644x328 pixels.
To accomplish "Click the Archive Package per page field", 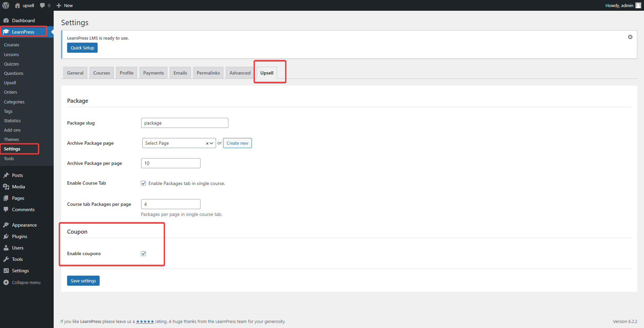I will [x=171, y=163].
